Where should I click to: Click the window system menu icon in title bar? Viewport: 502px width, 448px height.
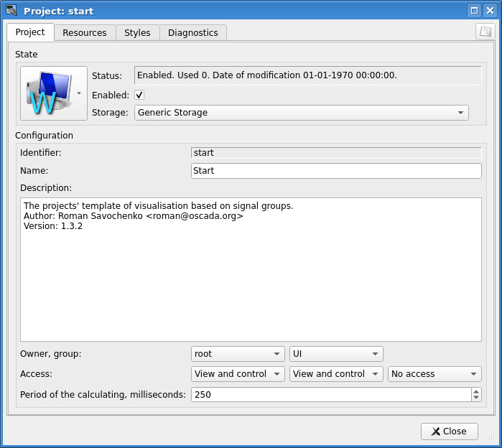click(11, 11)
